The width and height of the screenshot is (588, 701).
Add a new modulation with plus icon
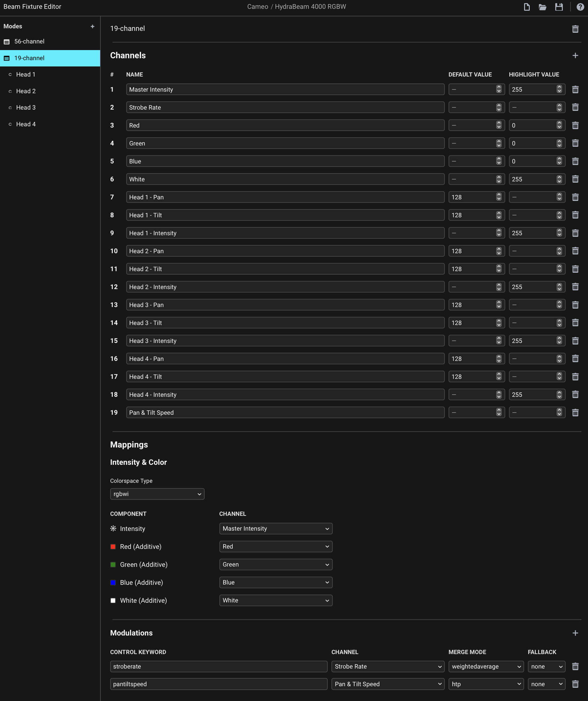pyautogui.click(x=575, y=633)
